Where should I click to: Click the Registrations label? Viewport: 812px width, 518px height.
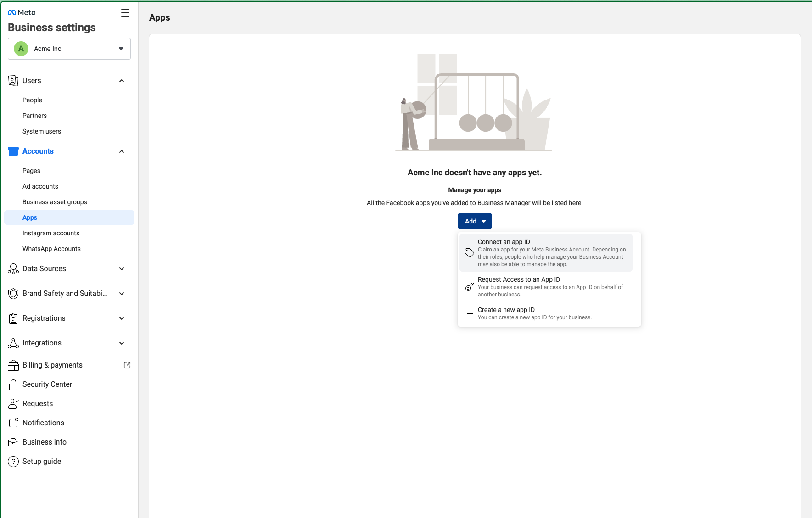tap(44, 318)
